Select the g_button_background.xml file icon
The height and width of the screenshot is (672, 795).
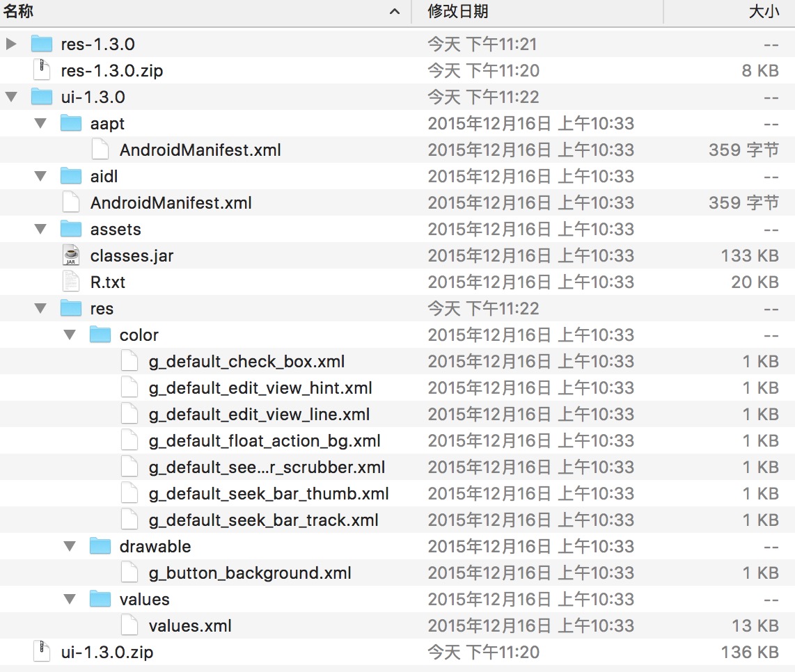coord(129,572)
